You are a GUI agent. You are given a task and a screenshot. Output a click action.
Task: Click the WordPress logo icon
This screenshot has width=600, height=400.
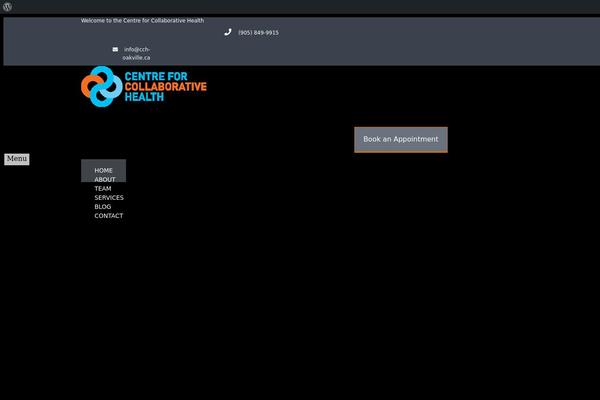(7, 7)
